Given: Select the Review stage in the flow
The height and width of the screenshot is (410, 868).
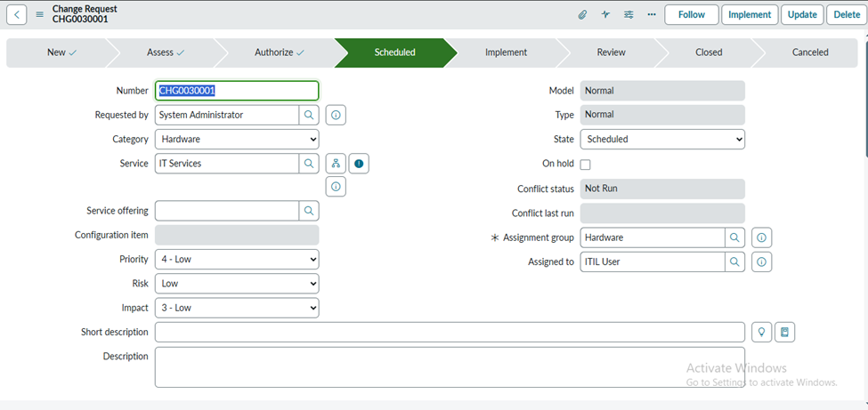Looking at the screenshot, I should pos(611,52).
